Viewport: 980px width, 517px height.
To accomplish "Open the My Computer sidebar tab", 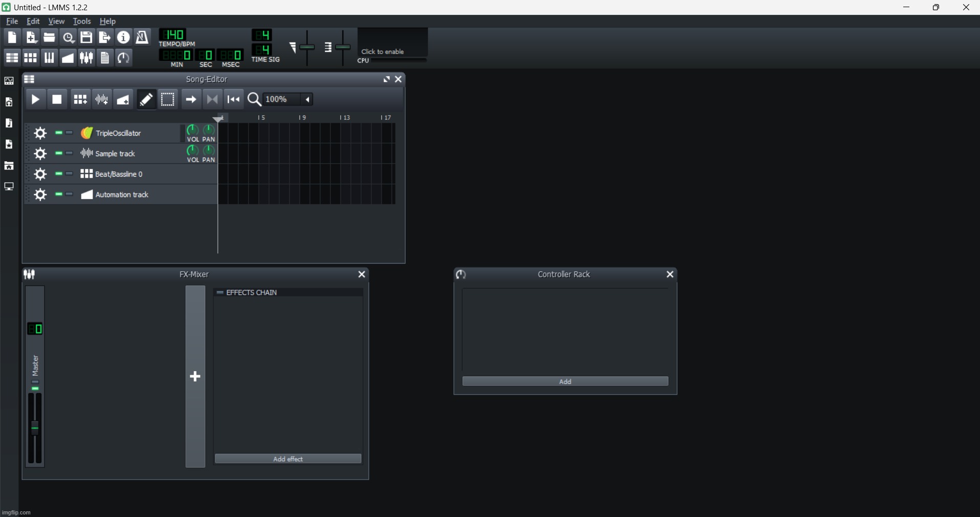I will (x=9, y=187).
